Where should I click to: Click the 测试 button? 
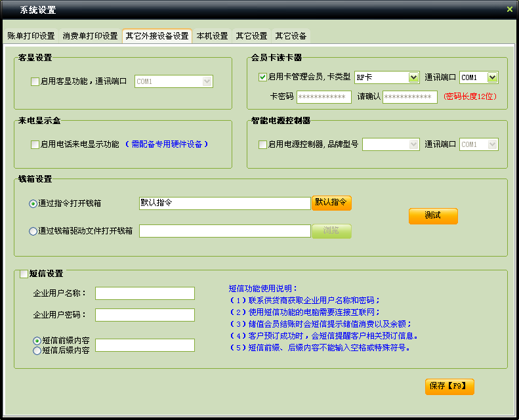[x=433, y=216]
